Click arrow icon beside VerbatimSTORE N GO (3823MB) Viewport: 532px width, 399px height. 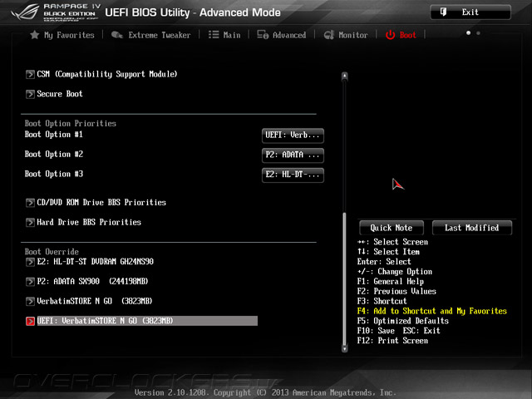(x=30, y=301)
